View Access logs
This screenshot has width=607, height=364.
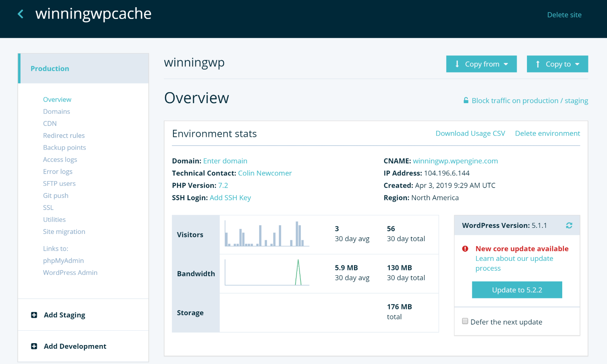point(60,160)
